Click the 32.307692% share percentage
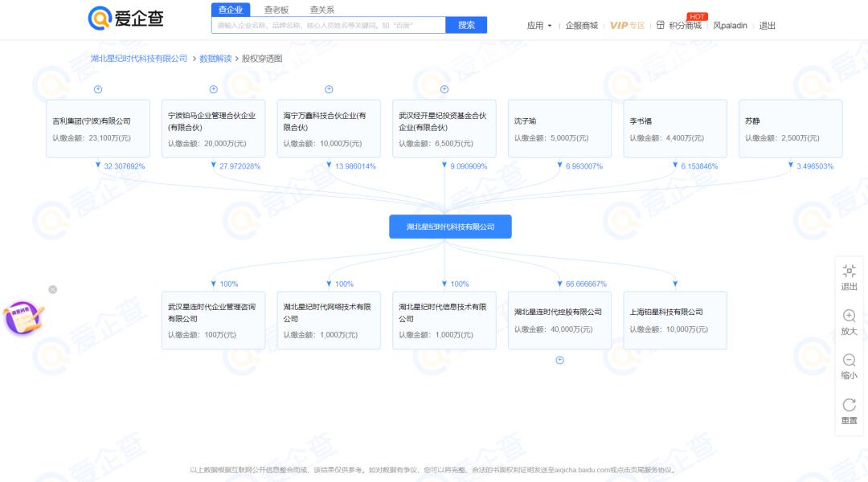 click(125, 166)
